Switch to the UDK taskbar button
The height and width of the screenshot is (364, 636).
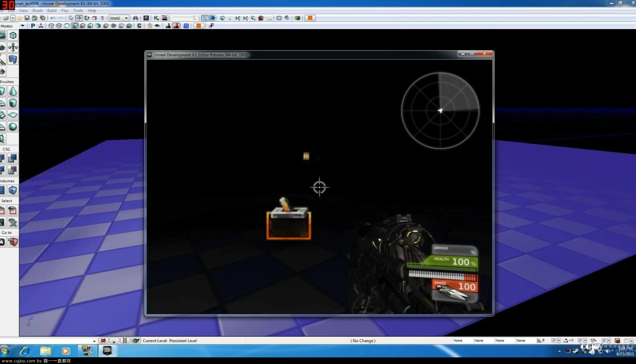[107, 351]
